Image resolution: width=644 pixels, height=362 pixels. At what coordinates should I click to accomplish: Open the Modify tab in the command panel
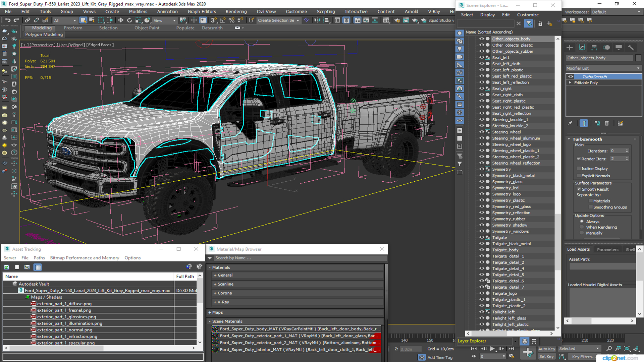coord(582,48)
